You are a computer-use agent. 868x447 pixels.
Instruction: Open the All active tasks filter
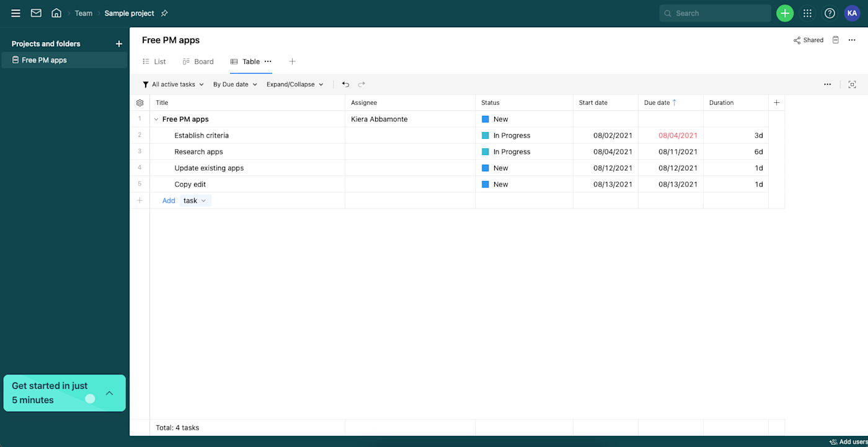click(x=173, y=84)
